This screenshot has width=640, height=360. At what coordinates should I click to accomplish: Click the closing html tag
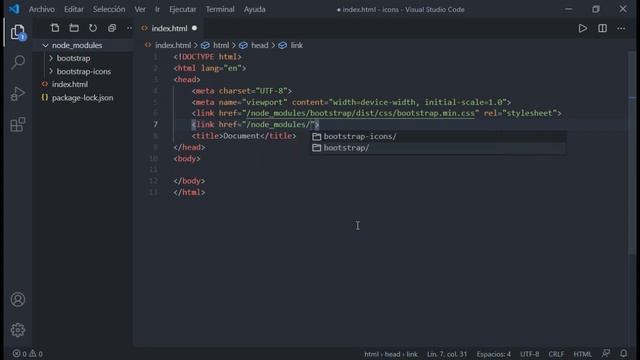coord(189,192)
